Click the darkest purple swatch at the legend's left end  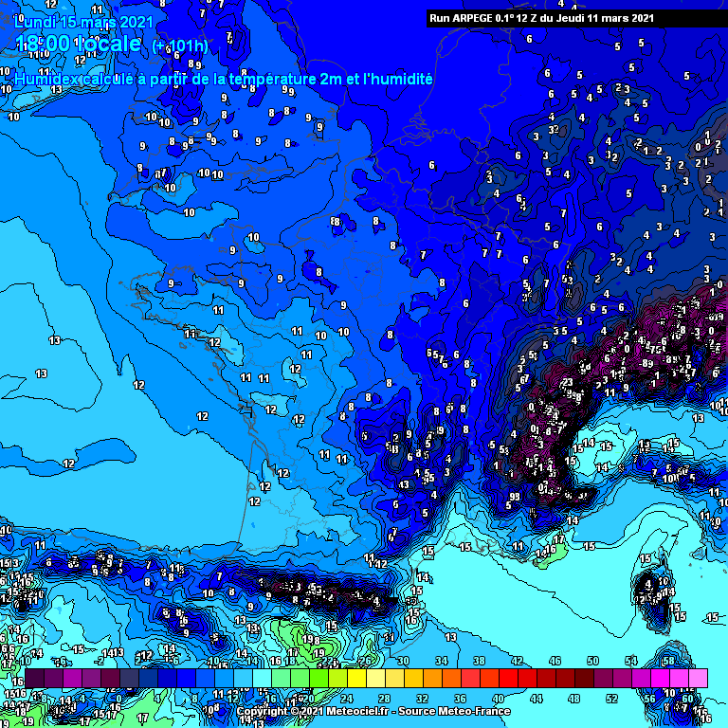click(x=34, y=679)
